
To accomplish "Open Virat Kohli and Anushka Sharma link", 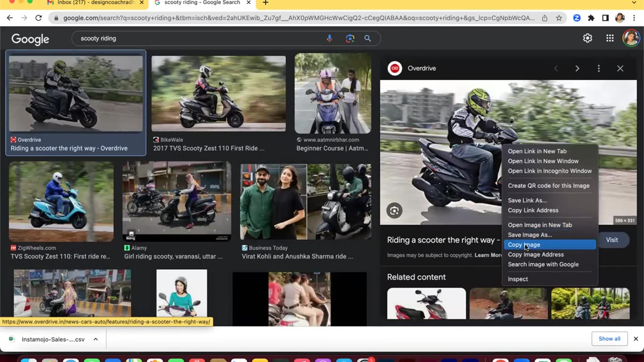I will 297,256.
